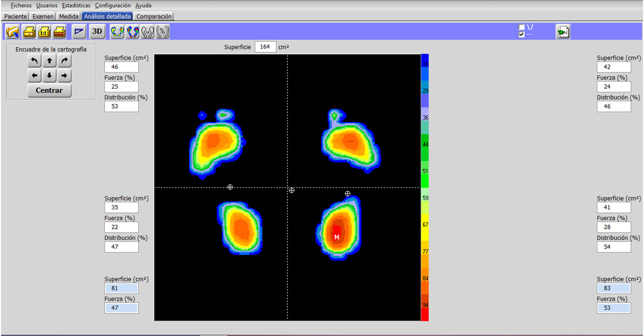Open the 3D pressure view
Screen dimensions: 644x336
(x=97, y=32)
